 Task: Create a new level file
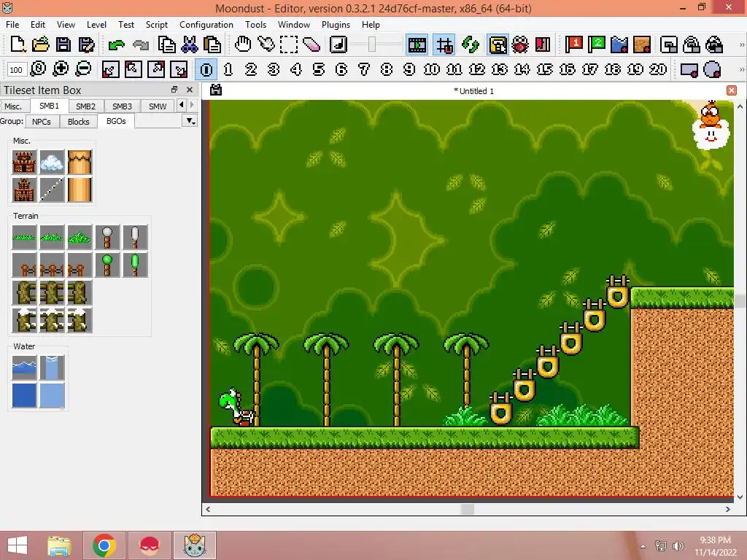tap(18, 44)
